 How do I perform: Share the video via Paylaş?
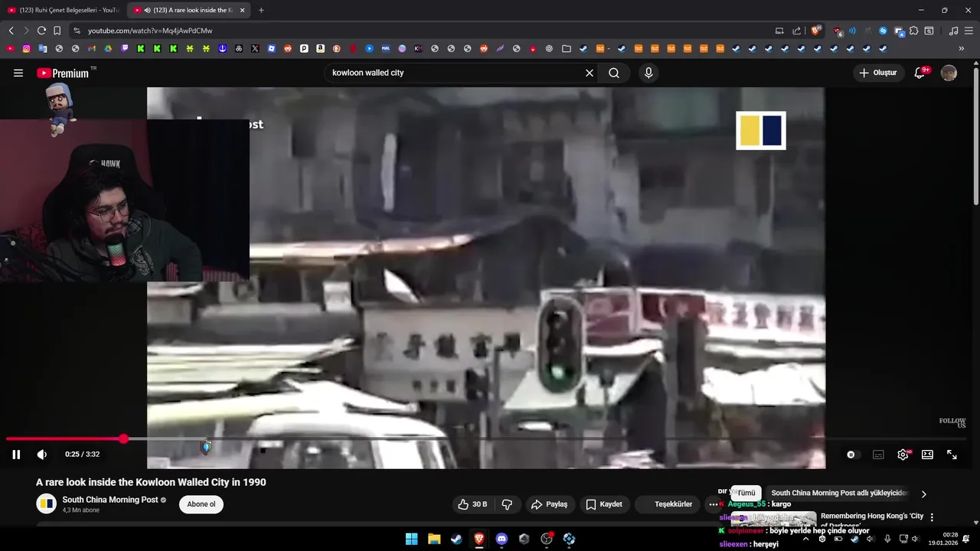tap(549, 504)
